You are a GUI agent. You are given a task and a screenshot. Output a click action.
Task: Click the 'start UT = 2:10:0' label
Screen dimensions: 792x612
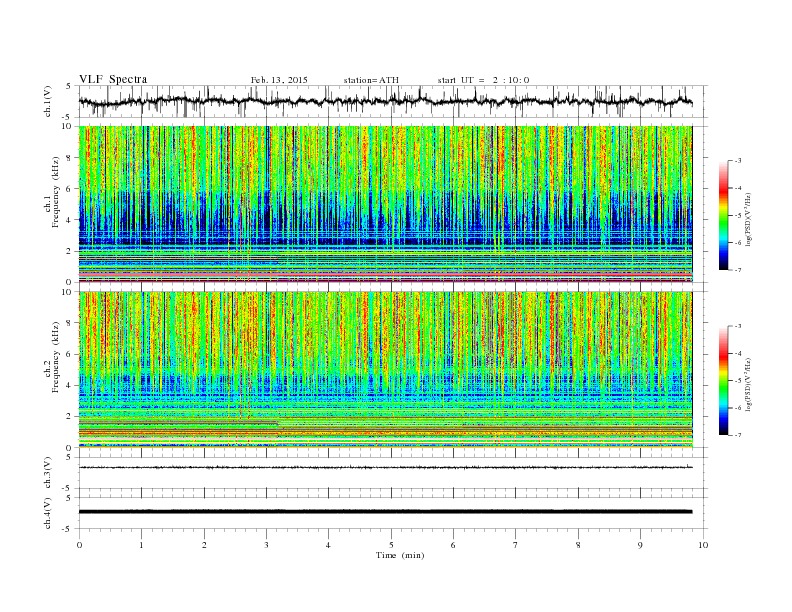click(x=483, y=80)
